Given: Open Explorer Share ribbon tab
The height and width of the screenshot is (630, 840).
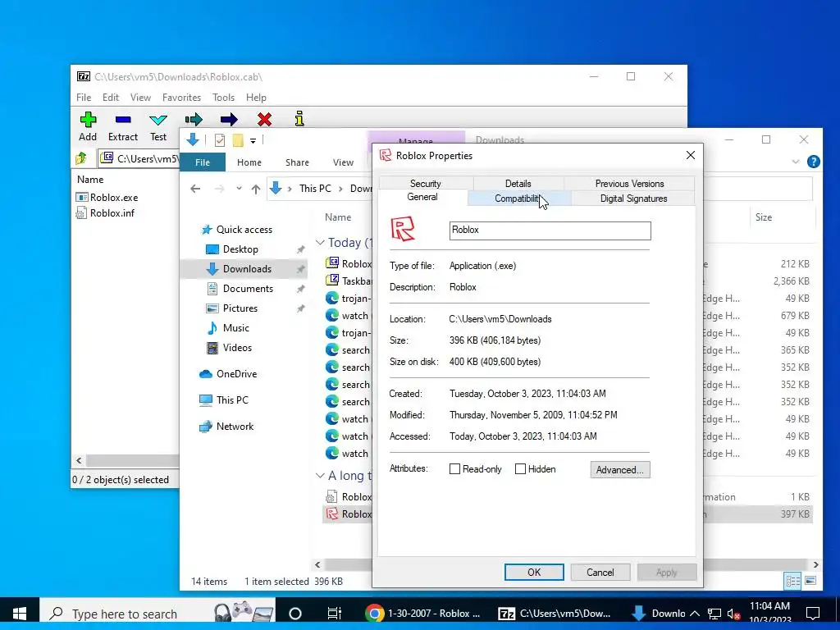Looking at the screenshot, I should point(297,162).
